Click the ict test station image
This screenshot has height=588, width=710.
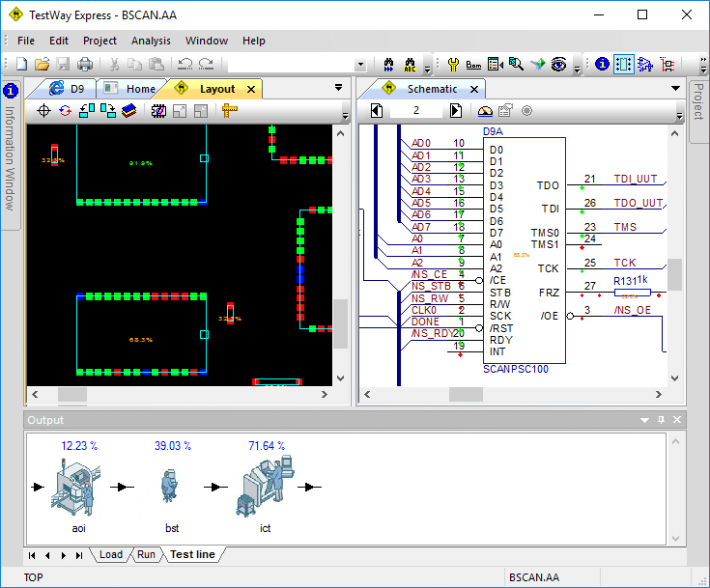coord(265,487)
